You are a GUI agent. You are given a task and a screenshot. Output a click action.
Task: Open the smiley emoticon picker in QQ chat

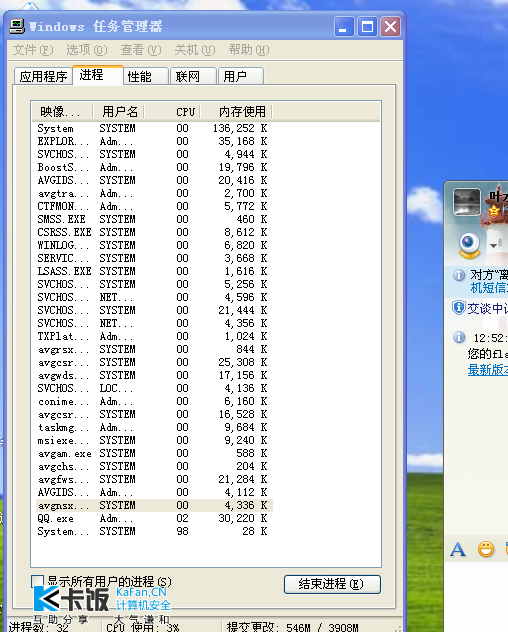click(x=486, y=549)
